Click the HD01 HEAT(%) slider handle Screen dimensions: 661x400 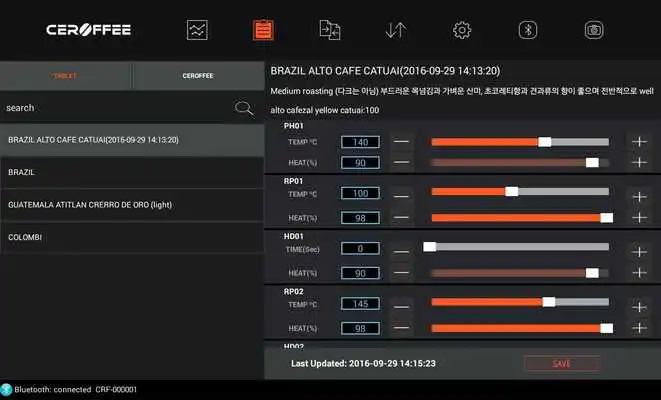(x=592, y=273)
